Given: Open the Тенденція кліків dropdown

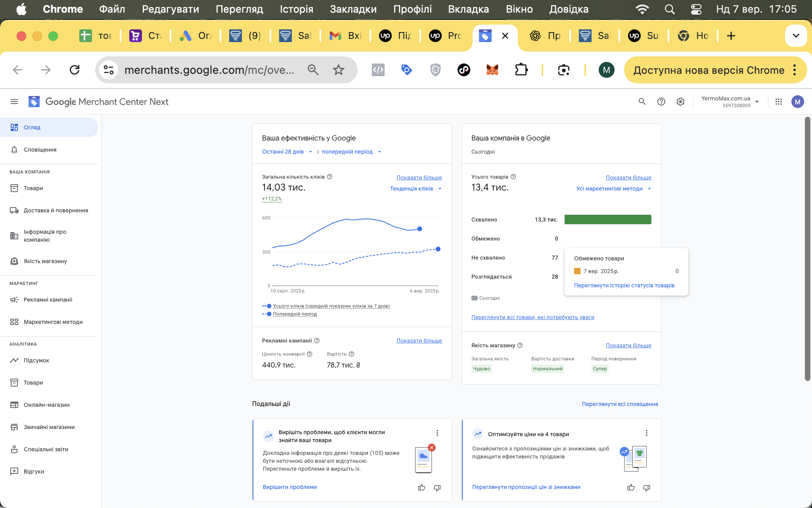Looking at the screenshot, I should tap(416, 189).
